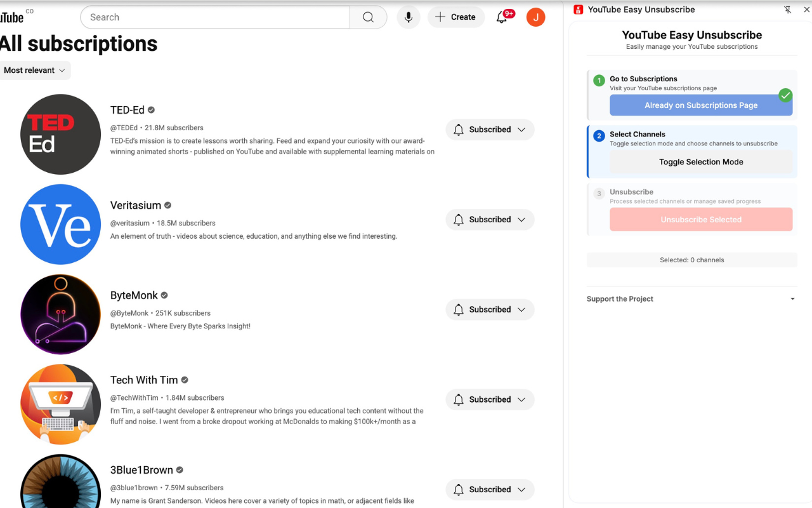Expand 3Blue1Brown Subscribed chevron
This screenshot has width=812, height=508.
(521, 490)
